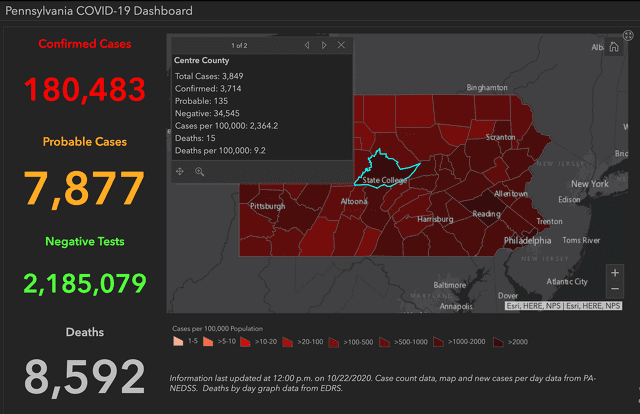Click the Pennsylvania COVID-19 Dashboard title
Screen dimensions: 640x414
[99, 11]
